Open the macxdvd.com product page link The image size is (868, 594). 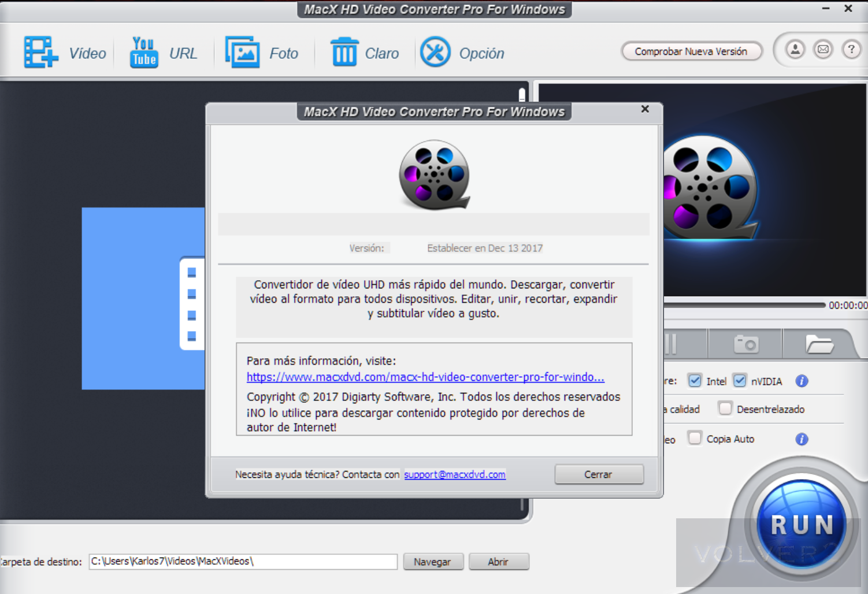point(425,377)
